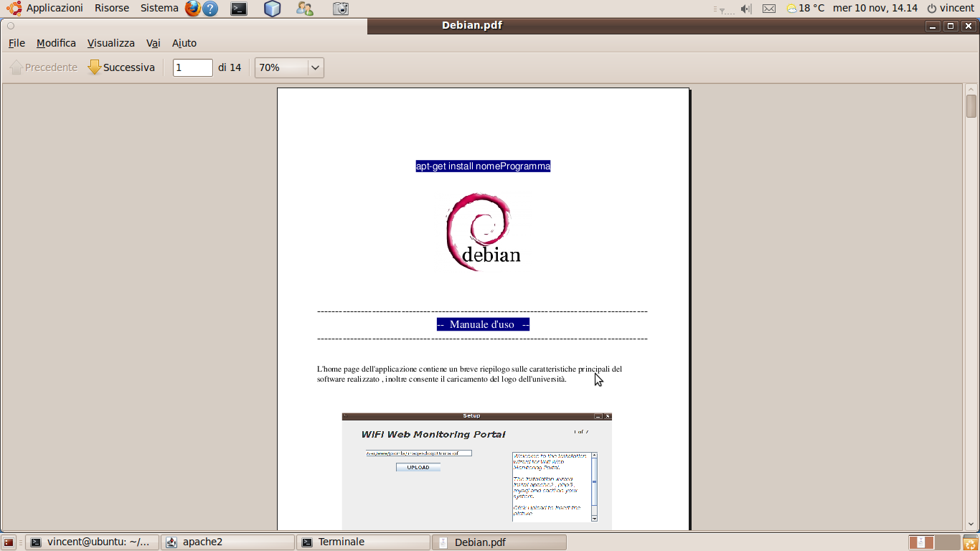Click the scrollbar down arrow
This screenshot has height=551, width=980.
click(x=971, y=526)
